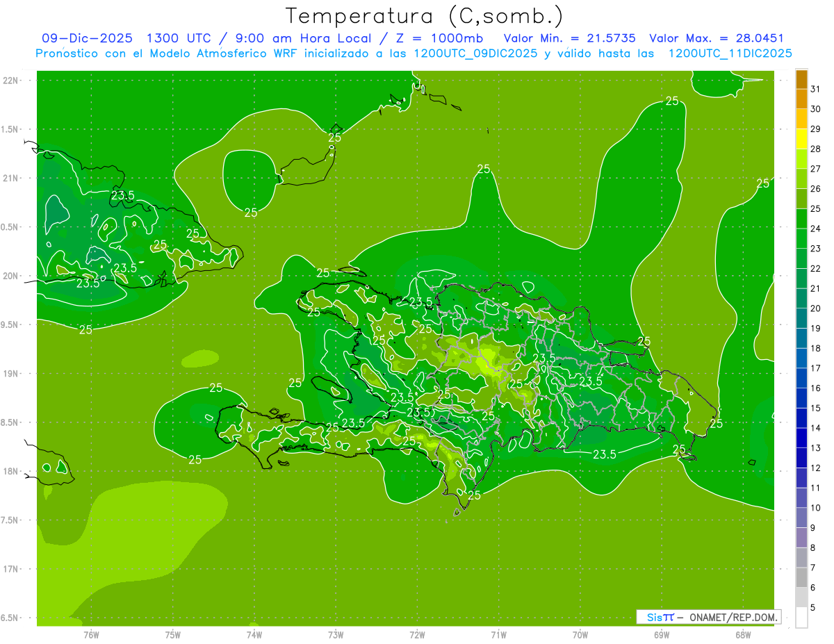The image size is (834, 644).
Task: Click the "22N" latitude label
Action: [x=11, y=80]
